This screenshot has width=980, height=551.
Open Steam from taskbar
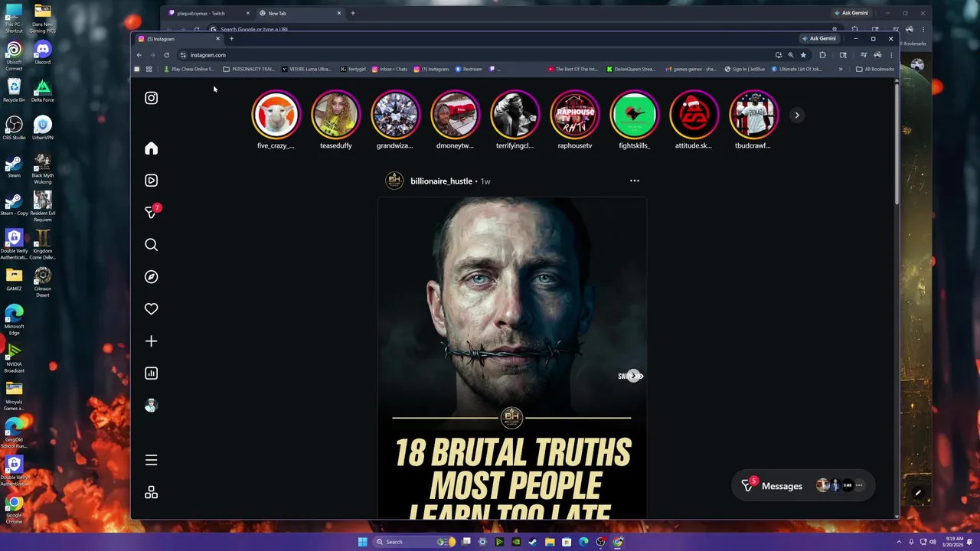(x=533, y=542)
